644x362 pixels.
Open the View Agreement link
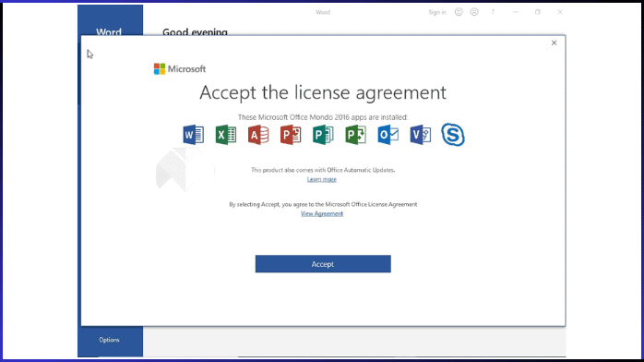[x=322, y=213]
